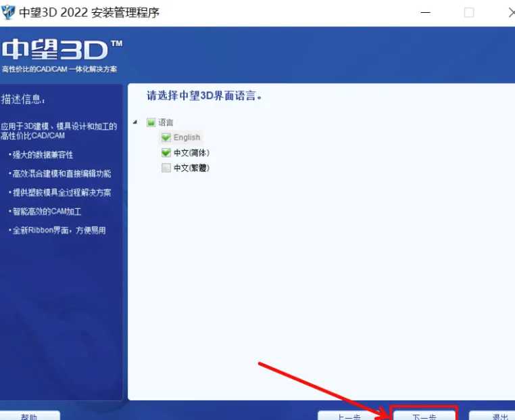This screenshot has height=420, width=515.
Task: Click the 描述信息 heading text
Action: tap(24, 99)
